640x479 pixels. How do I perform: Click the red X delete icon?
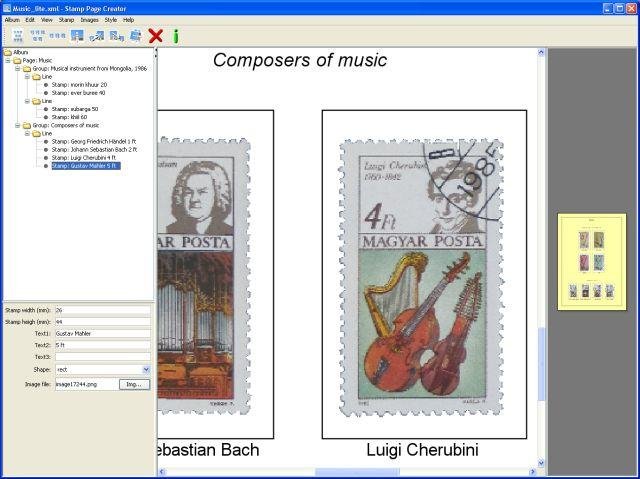(x=156, y=36)
